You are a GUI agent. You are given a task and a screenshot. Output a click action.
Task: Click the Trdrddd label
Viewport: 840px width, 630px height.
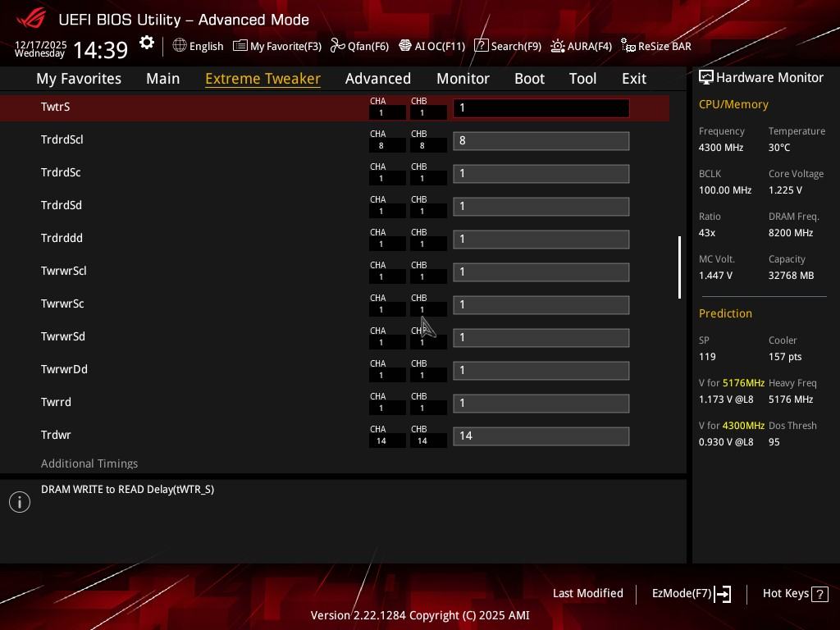pyautogui.click(x=62, y=238)
